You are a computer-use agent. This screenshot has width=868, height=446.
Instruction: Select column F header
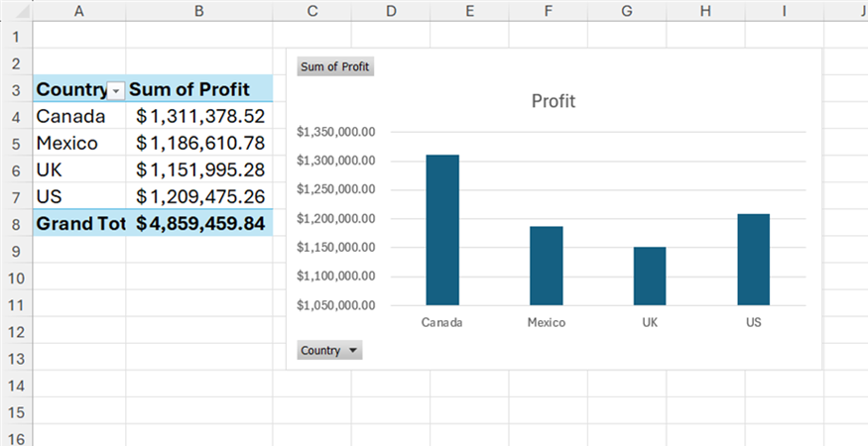(548, 11)
